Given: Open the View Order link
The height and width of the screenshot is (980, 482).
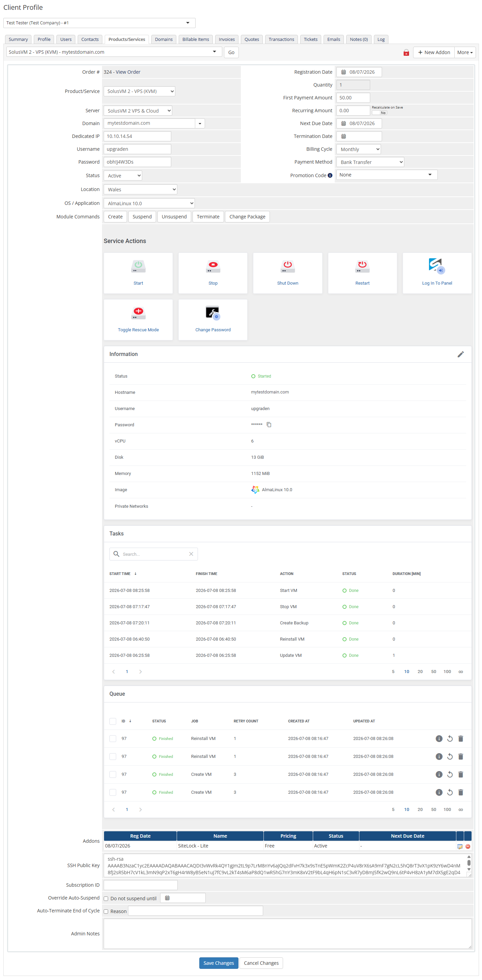Looking at the screenshot, I should (128, 72).
